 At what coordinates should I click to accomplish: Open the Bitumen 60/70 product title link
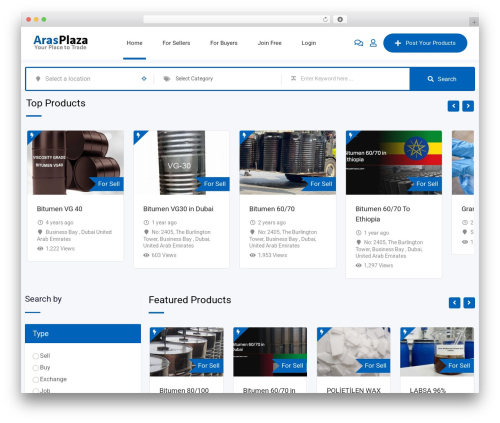[x=272, y=209]
